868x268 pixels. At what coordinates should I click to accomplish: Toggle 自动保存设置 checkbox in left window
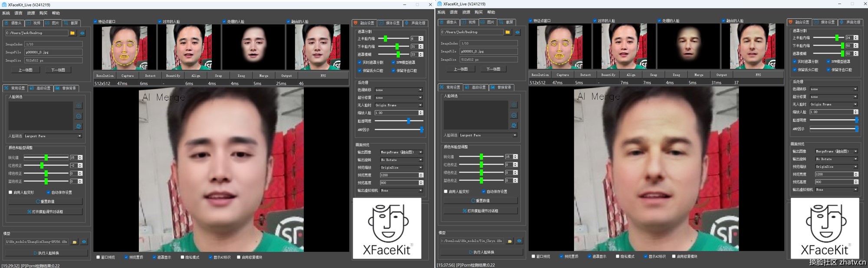[x=48, y=192]
